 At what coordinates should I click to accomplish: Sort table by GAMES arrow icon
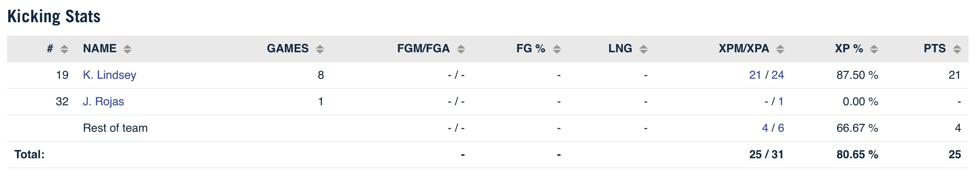(x=320, y=49)
